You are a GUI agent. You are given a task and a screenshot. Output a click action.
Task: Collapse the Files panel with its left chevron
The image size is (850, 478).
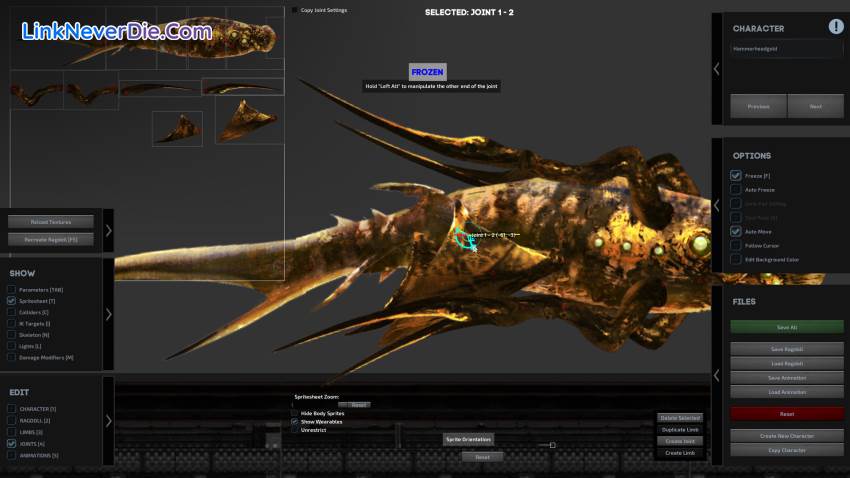pos(717,375)
